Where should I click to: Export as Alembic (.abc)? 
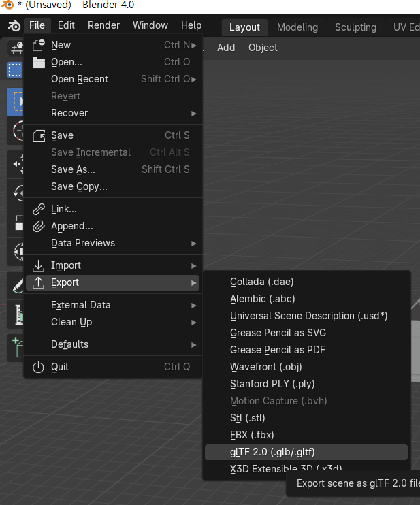click(306, 299)
